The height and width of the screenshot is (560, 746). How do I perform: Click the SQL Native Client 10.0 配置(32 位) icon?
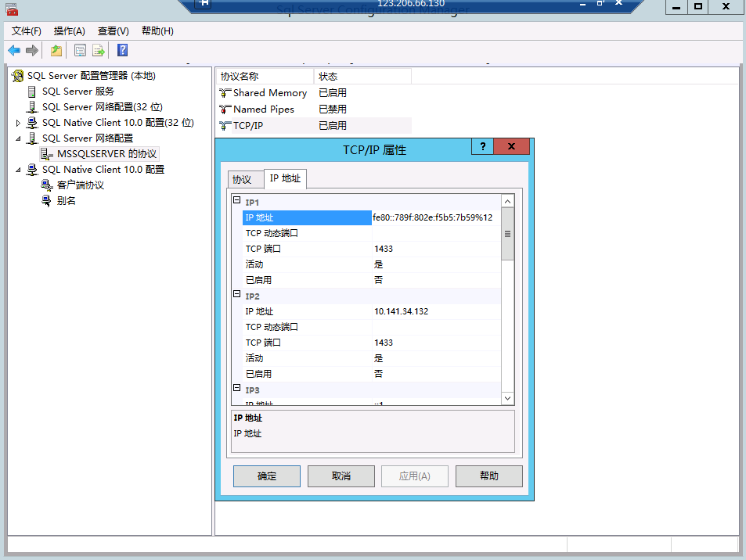click(x=32, y=123)
